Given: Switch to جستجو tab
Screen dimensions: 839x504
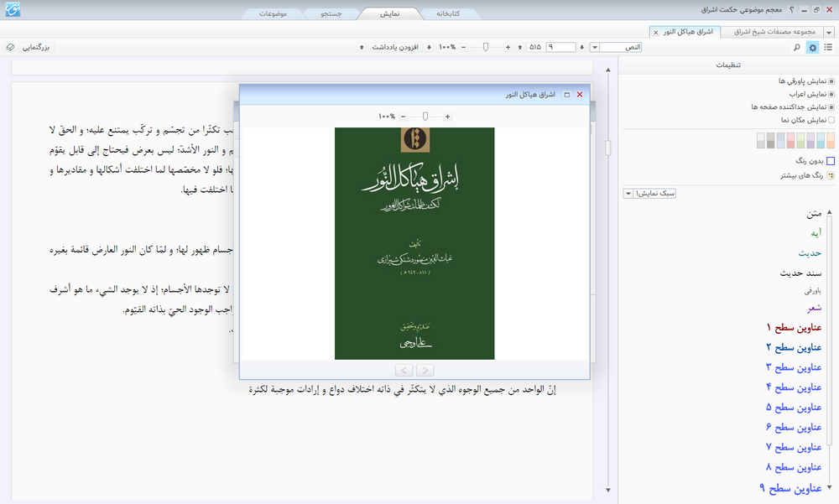Looking at the screenshot, I should tap(331, 14).
